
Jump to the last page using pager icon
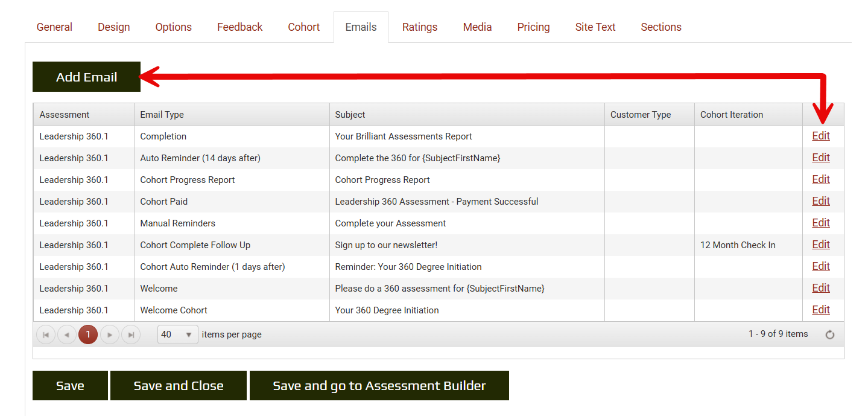[130, 334]
